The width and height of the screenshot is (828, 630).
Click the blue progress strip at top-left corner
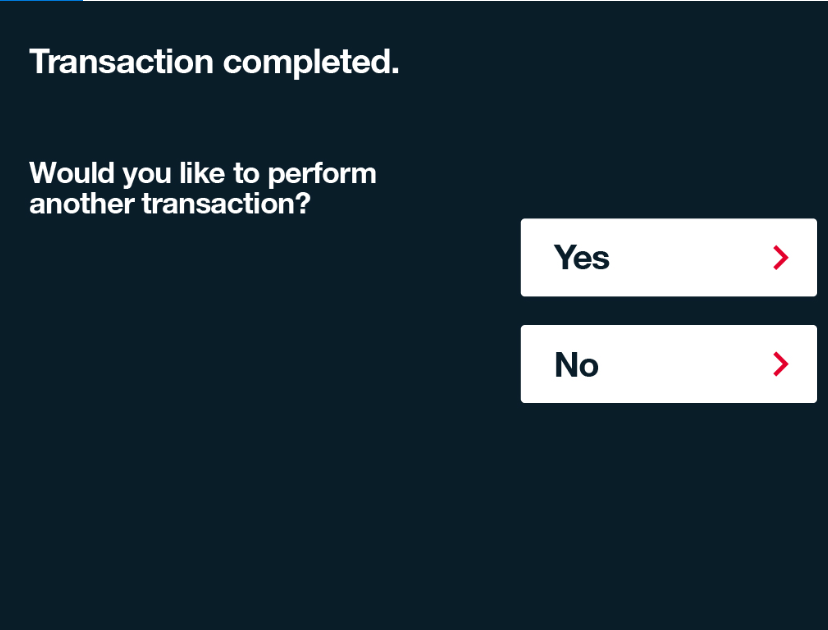coord(41,1)
